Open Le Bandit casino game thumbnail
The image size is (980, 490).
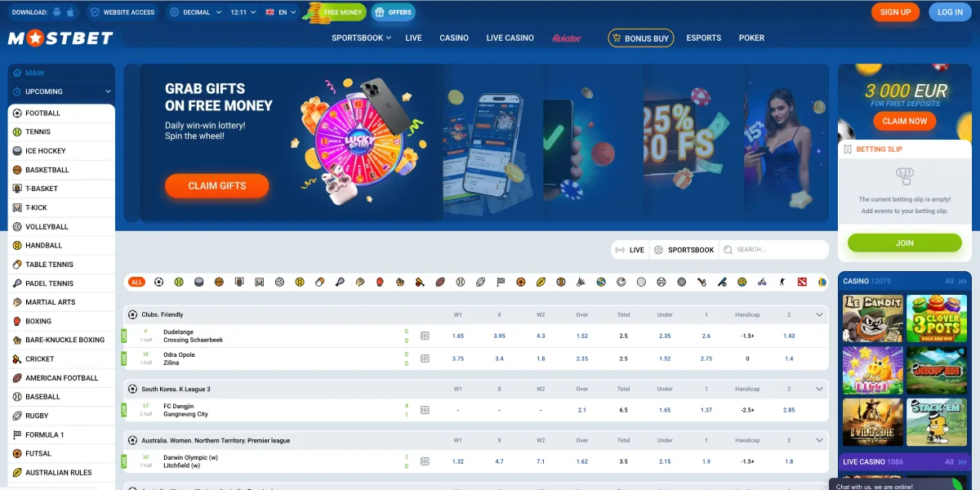pos(873,318)
